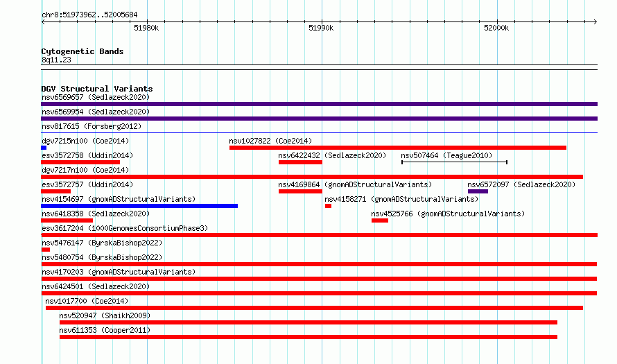Select the tiny red nsv4158271 bar
This screenshot has height=364, width=617.
tap(328, 206)
